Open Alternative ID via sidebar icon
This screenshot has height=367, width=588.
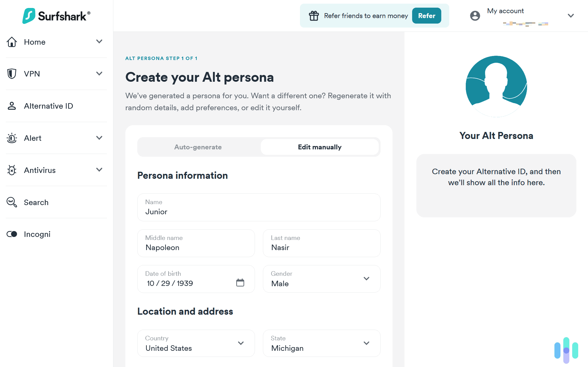(12, 106)
